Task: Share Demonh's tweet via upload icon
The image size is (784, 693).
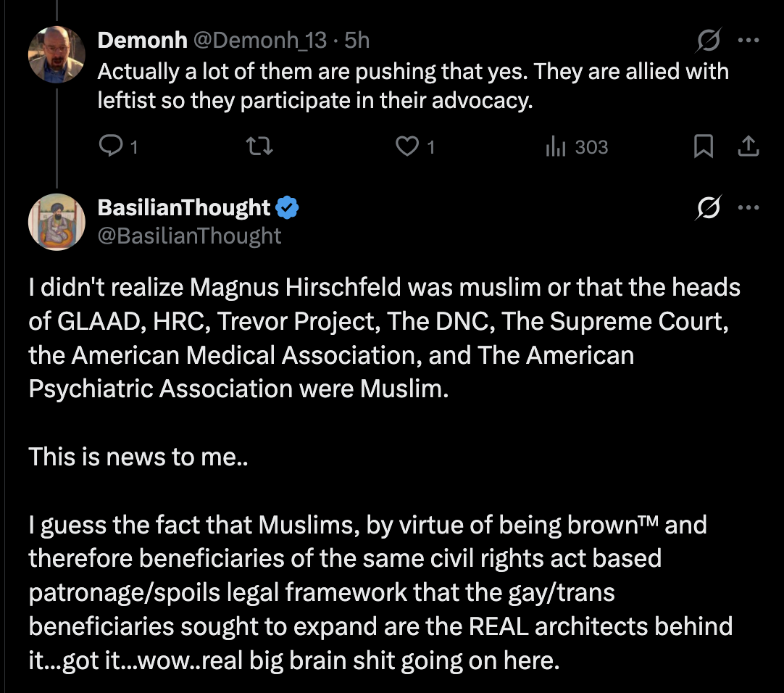Action: tap(748, 146)
